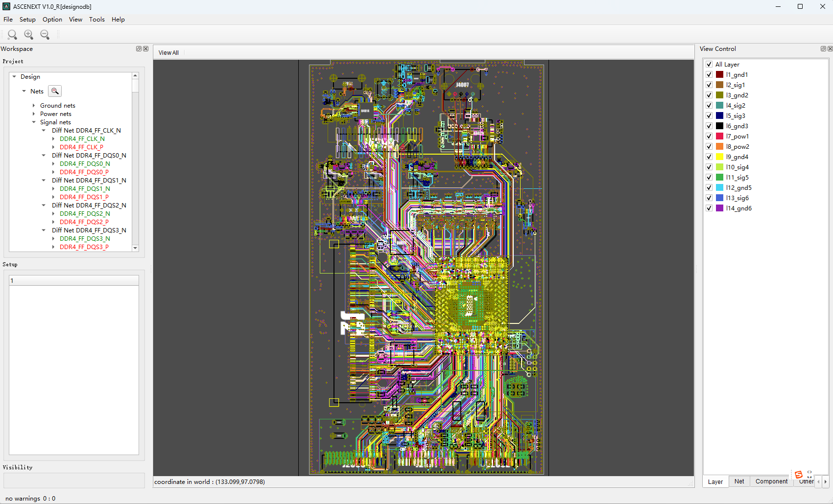Close the View Control panel
The height and width of the screenshot is (504, 833).
coord(830,49)
